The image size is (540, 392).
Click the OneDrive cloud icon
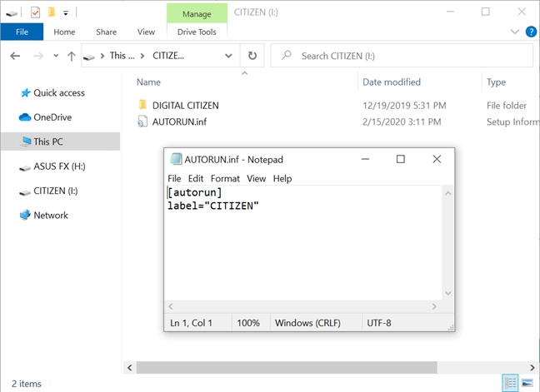25,117
